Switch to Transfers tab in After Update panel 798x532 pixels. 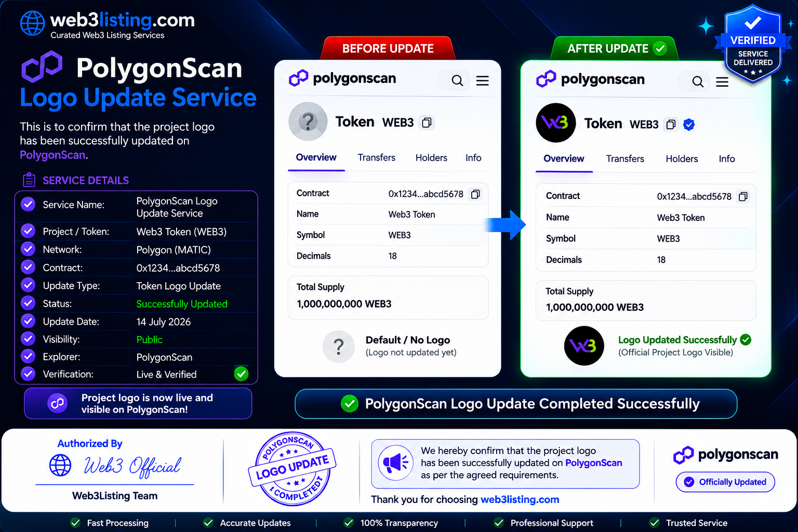625,159
